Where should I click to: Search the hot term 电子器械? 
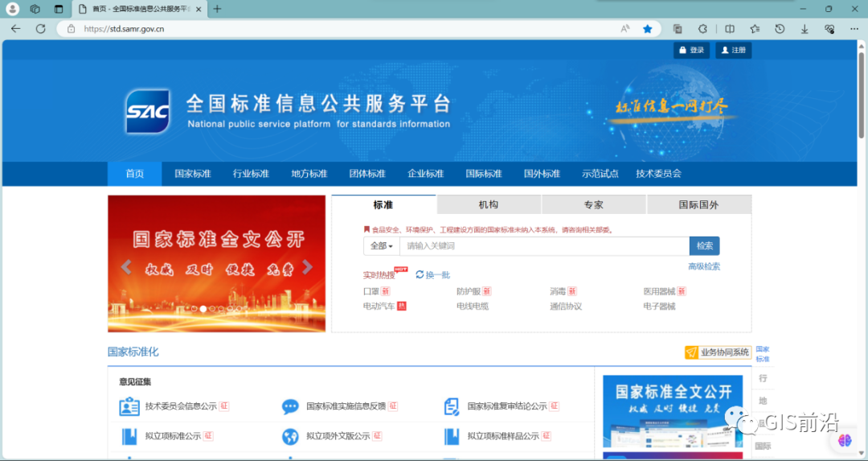pos(659,306)
